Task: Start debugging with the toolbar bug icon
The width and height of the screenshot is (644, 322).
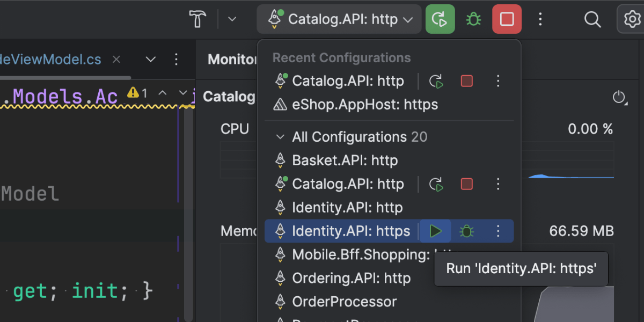Action: tap(473, 20)
